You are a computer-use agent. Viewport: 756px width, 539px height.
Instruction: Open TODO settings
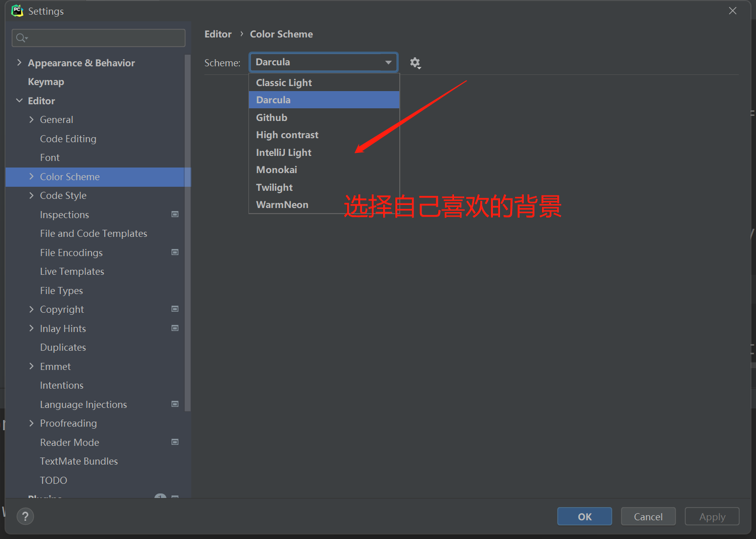coord(54,480)
